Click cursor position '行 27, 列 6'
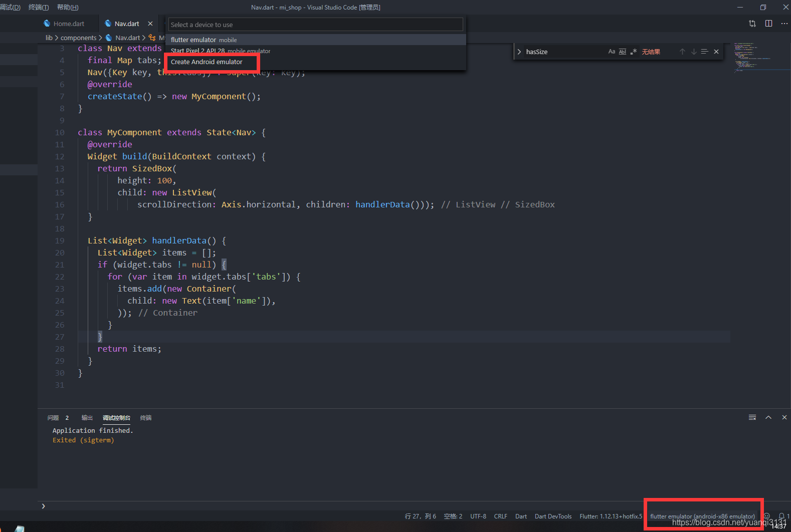 pyautogui.click(x=420, y=516)
